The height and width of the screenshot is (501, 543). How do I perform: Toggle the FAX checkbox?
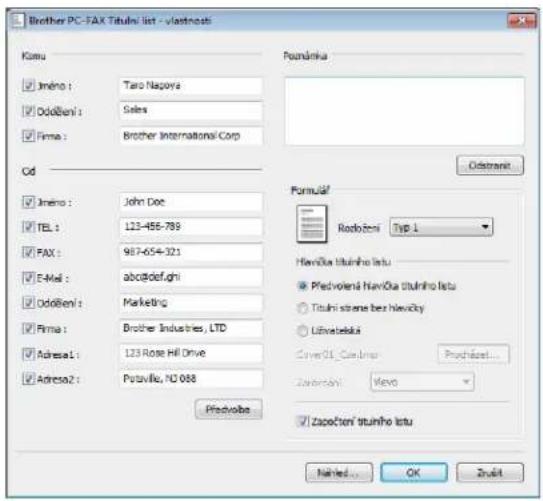point(28,252)
